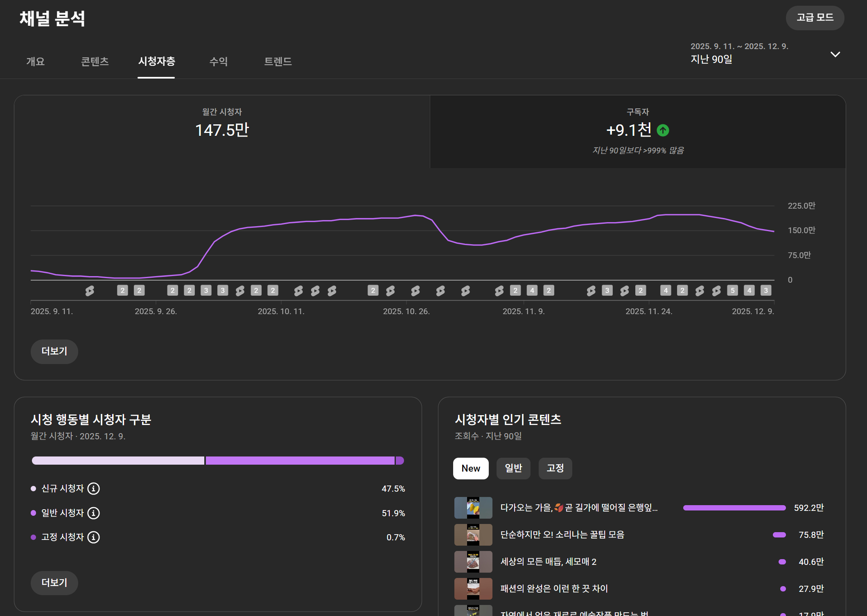Expand the date range chevron dropdown
The image size is (867, 616).
tap(835, 54)
